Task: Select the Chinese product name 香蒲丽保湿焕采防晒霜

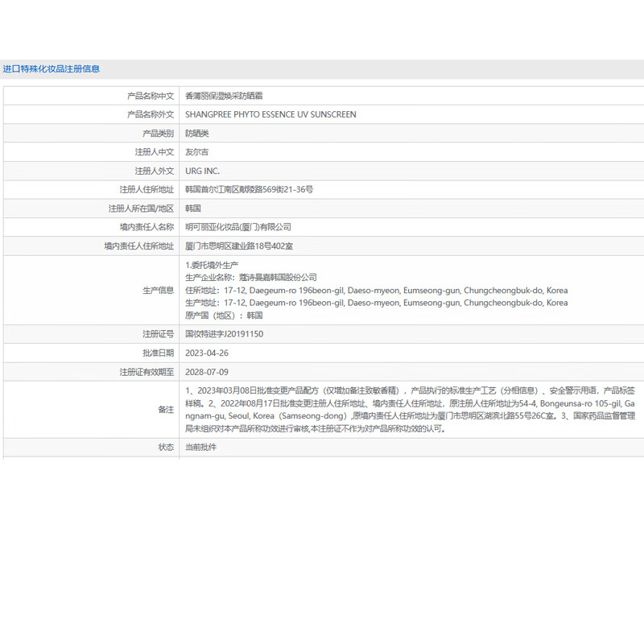Action: click(224, 96)
